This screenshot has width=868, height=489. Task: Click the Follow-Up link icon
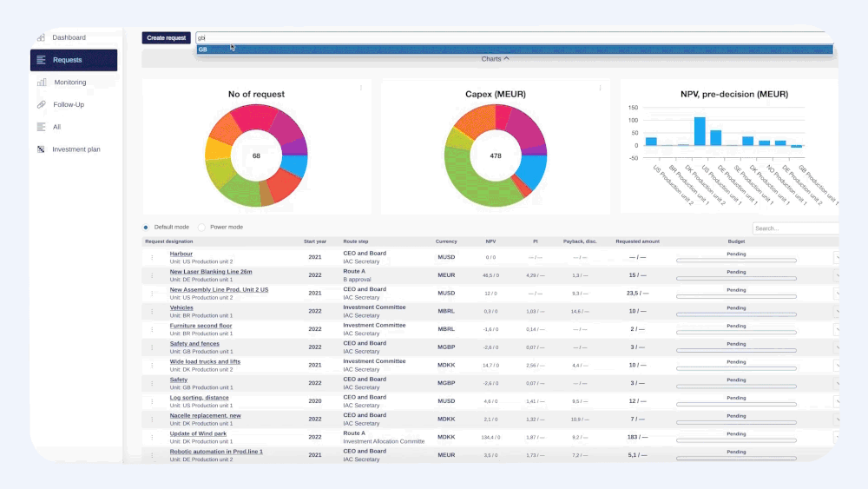tap(42, 104)
